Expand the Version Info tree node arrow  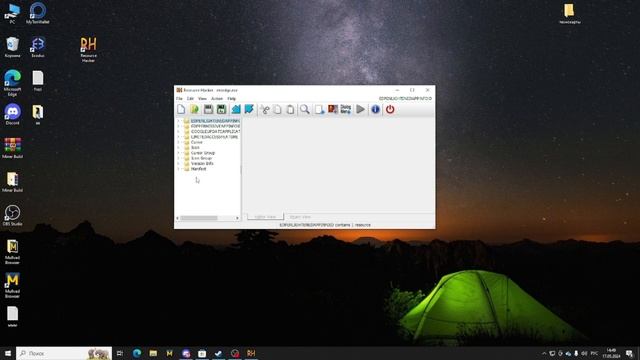coord(178,164)
